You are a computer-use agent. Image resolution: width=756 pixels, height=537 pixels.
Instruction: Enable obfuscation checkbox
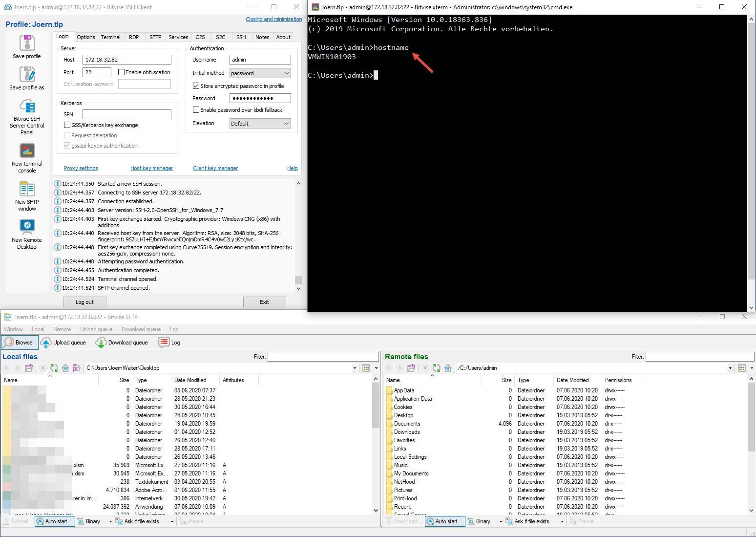pyautogui.click(x=122, y=72)
